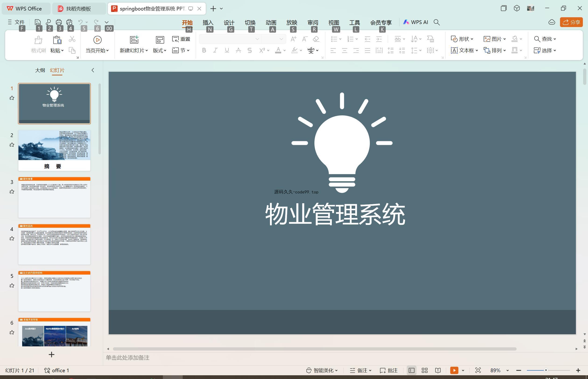This screenshot has width=588, height=379.
Task: Click the ribbon search magnifier icon
Action: coord(437,22)
